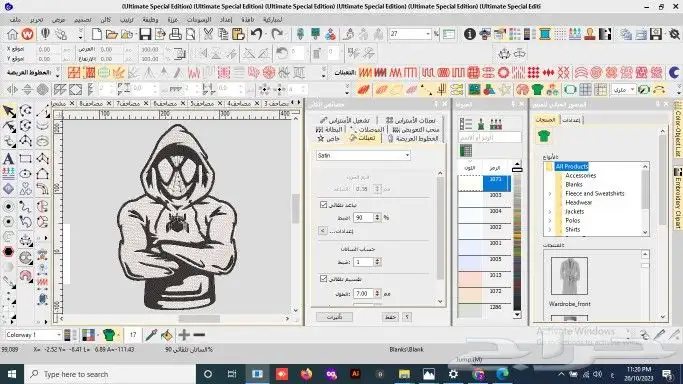This screenshot has height=384, width=683.
Task: Click the scissors Cut icon
Action: [208, 34]
